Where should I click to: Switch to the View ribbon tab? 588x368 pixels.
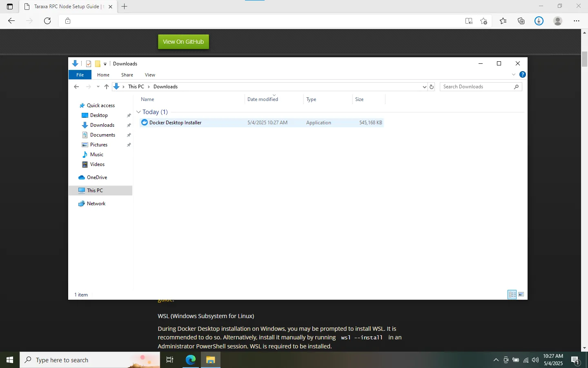[x=150, y=75]
